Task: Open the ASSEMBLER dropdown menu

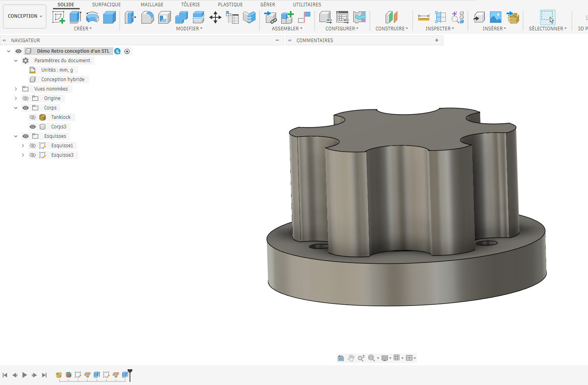Action: tap(287, 28)
